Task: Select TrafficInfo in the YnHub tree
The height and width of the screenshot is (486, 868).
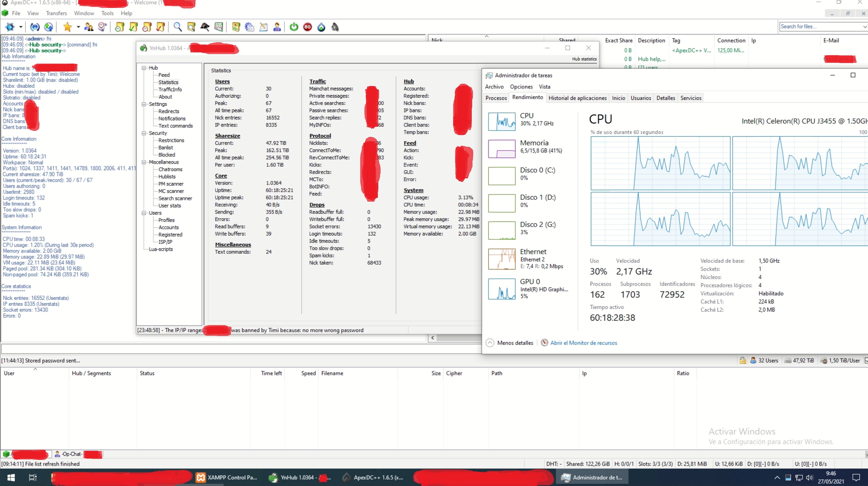Action: (170, 89)
